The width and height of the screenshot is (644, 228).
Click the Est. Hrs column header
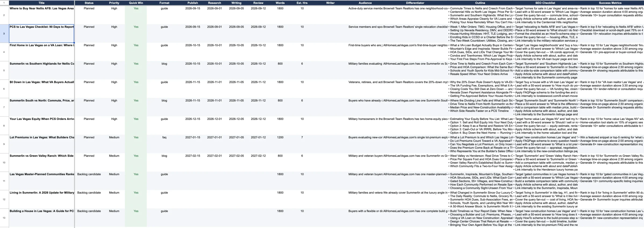302,3
